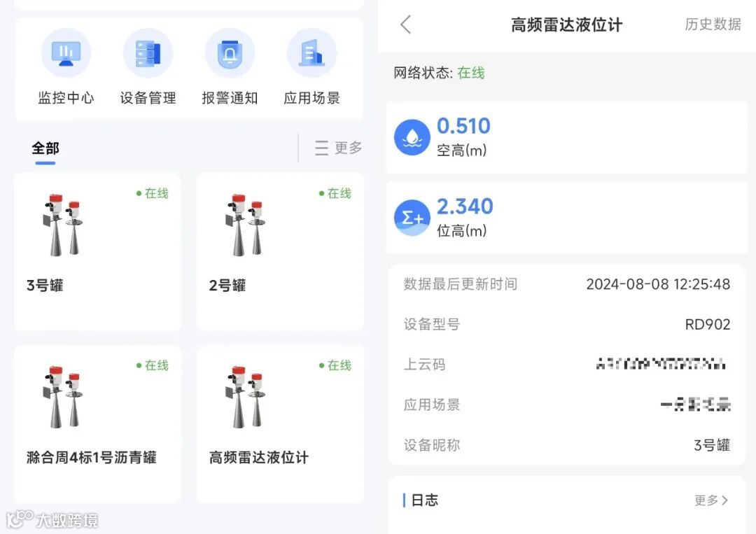Tap the 设备型号 RD902 row
This screenshot has width=756, height=534.
click(x=566, y=324)
